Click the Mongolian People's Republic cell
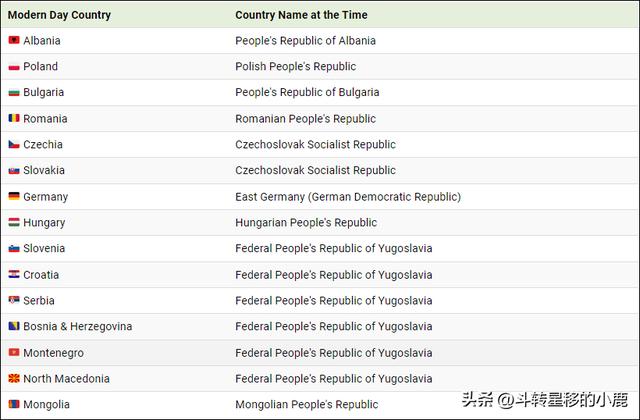This screenshot has height=420, width=640. [307, 404]
